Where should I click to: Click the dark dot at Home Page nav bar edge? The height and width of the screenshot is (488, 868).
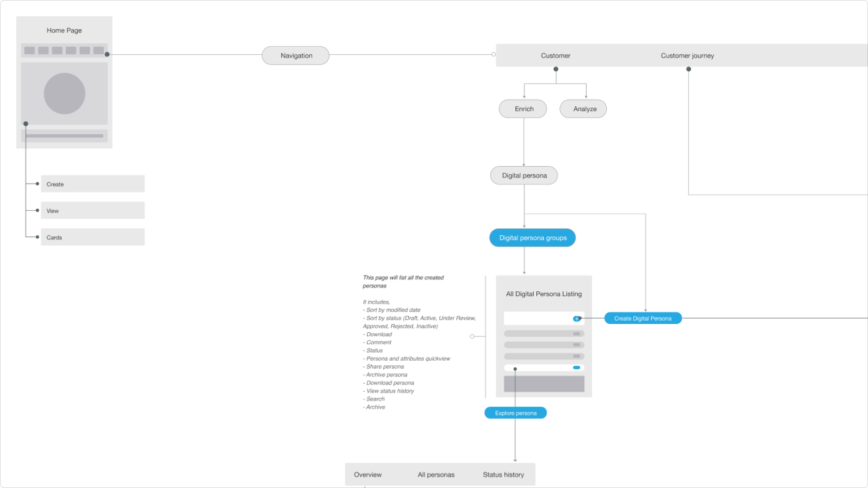tap(107, 54)
